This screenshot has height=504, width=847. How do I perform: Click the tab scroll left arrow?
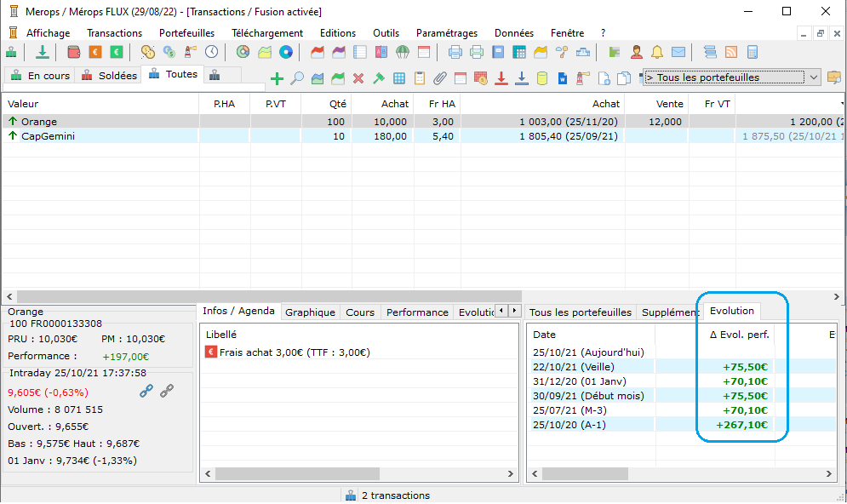pos(501,310)
